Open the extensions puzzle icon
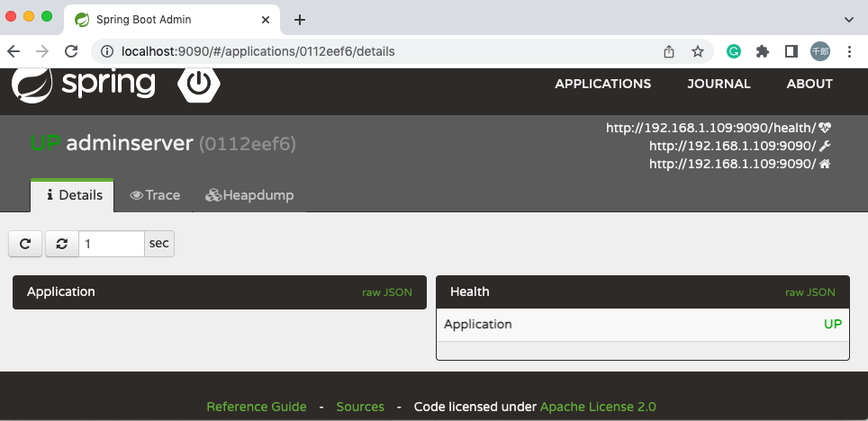Screen dimensions: 868x421 (x=763, y=51)
